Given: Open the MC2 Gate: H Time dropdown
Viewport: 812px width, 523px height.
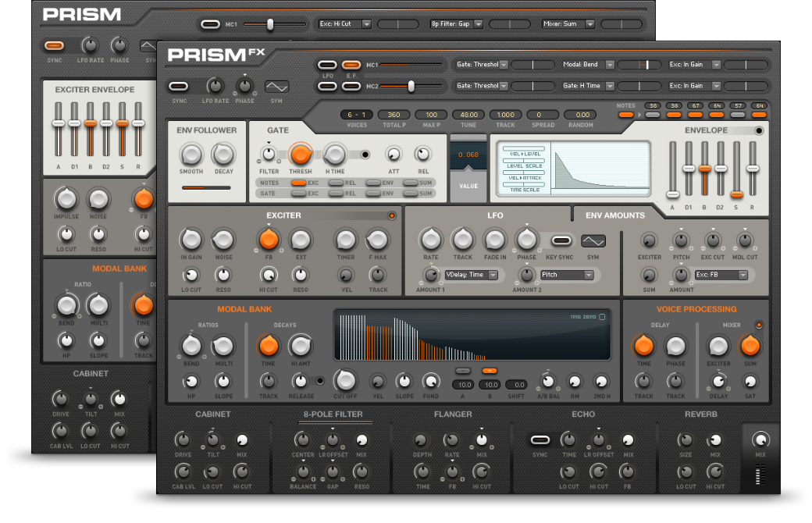Looking at the screenshot, I should [x=588, y=86].
